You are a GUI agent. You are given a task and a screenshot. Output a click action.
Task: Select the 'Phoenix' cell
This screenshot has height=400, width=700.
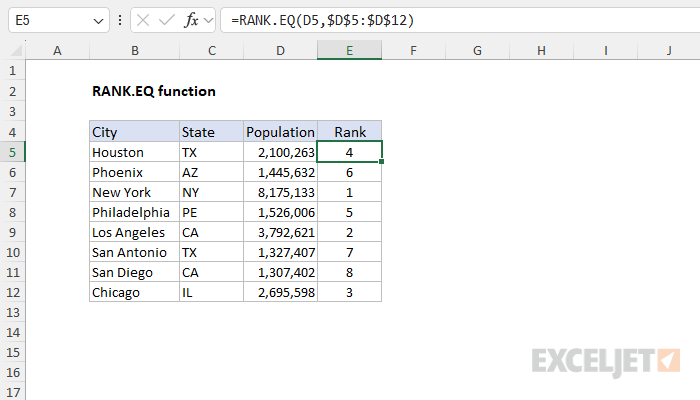[134, 172]
